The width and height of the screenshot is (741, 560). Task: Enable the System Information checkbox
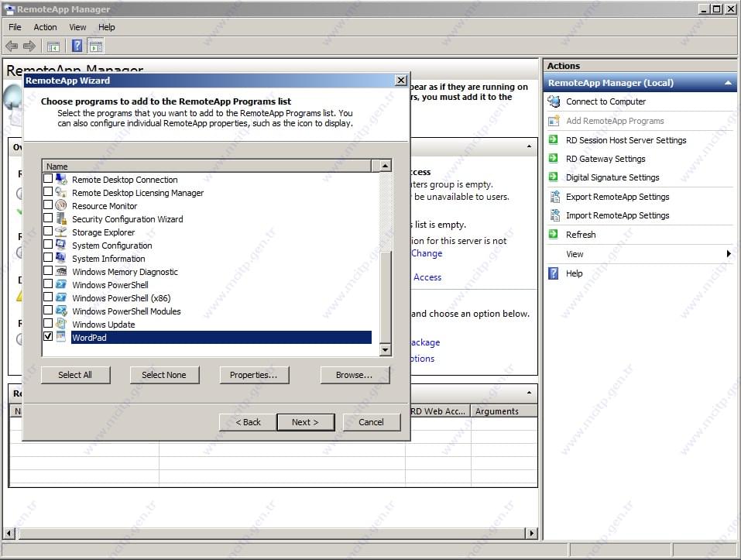tap(48, 258)
